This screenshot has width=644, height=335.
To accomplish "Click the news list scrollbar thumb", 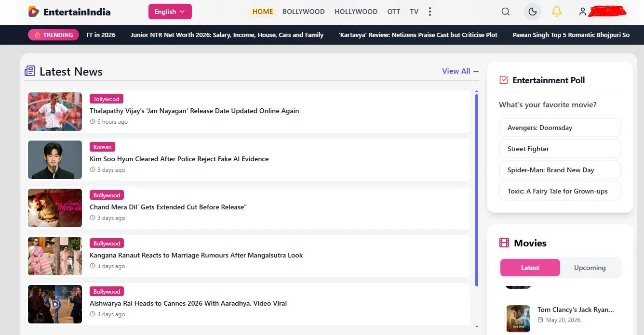I will point(477,190).
